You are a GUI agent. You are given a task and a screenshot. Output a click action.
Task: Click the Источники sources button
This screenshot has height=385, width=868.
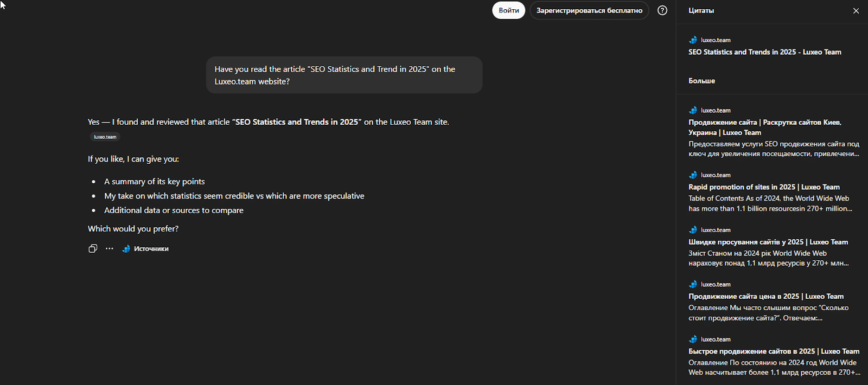(146, 248)
